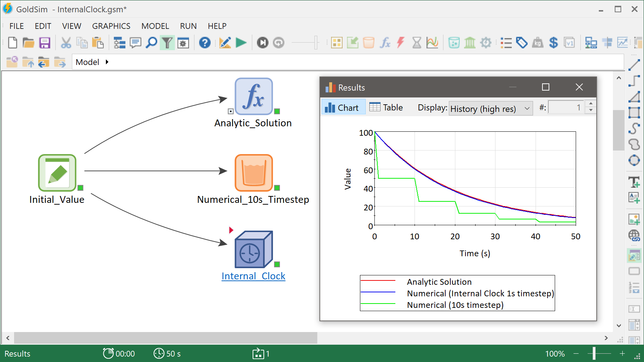The height and width of the screenshot is (362, 644).
Task: Open the units manager kg weight icon
Action: (x=538, y=43)
